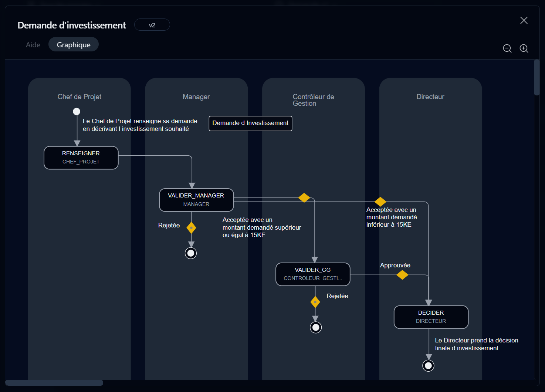Select the VALIDER_MANAGER task node

196,200
